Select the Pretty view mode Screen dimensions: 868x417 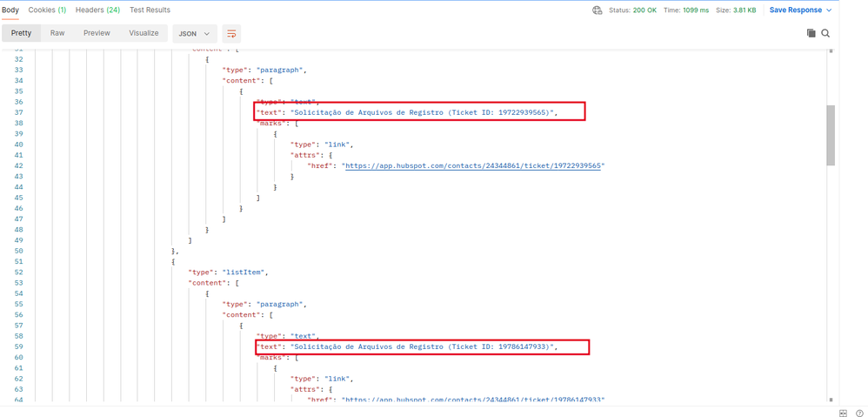(21, 33)
